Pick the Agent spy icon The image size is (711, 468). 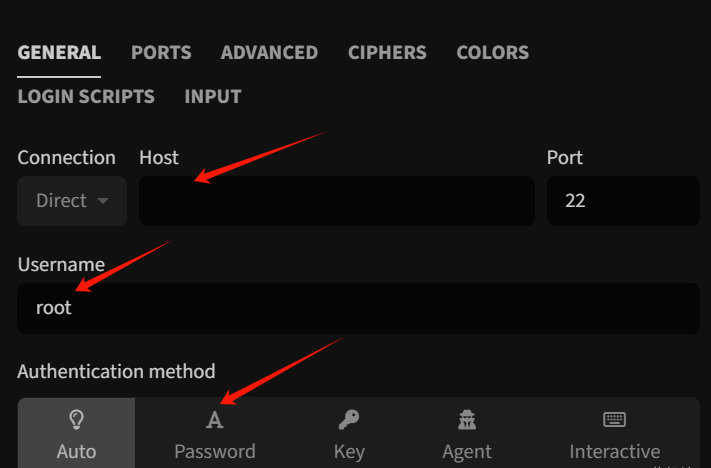pyautogui.click(x=467, y=419)
